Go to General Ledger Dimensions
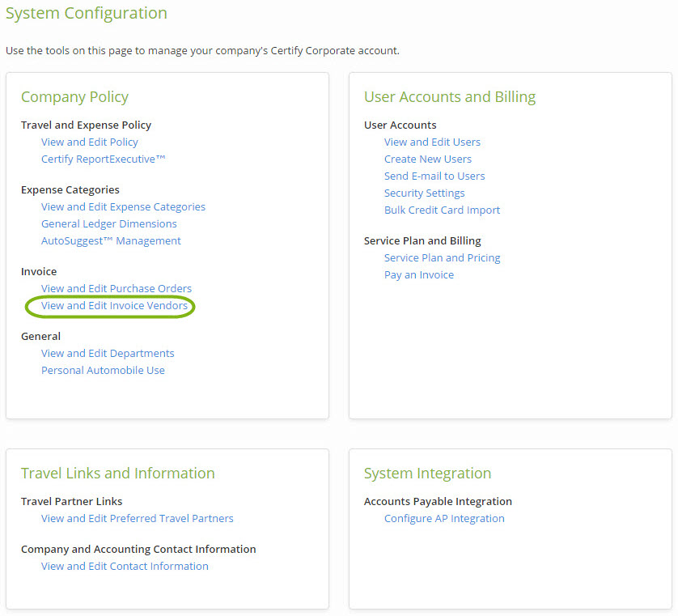This screenshot has height=616, width=678. (x=108, y=223)
